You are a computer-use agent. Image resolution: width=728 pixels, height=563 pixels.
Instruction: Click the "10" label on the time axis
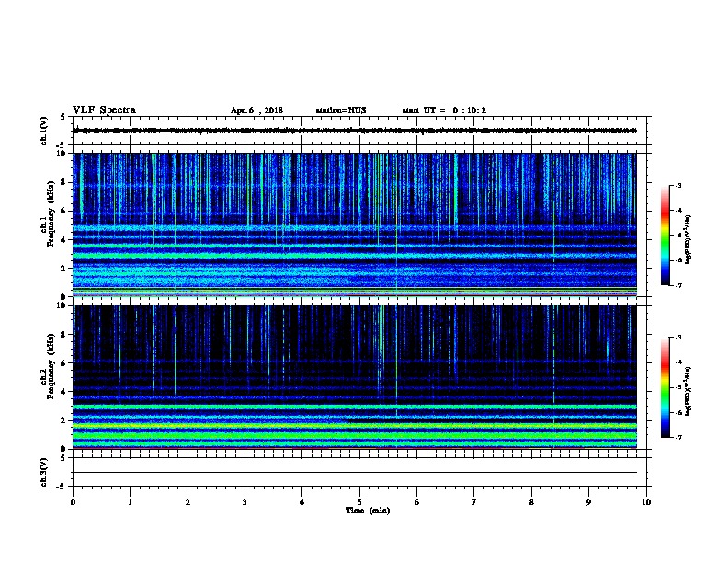(x=646, y=502)
